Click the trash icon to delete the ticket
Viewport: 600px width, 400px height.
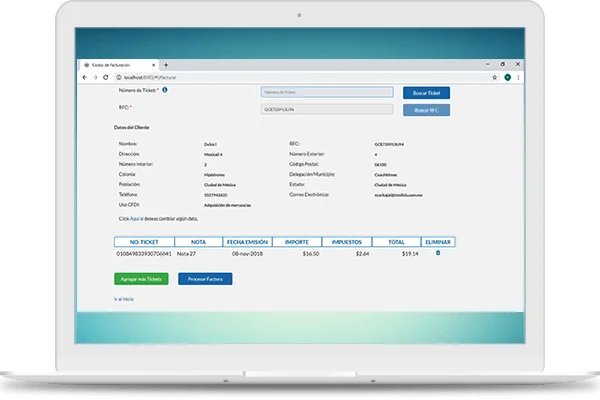(x=437, y=253)
